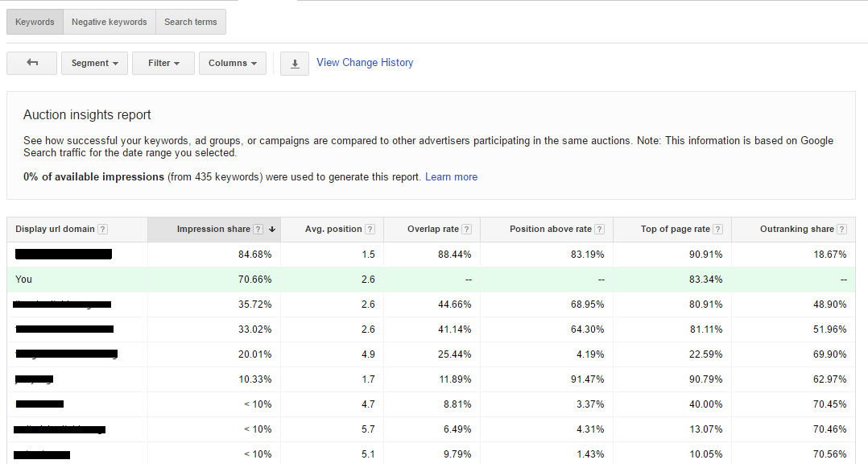Click outranking share value 69.90%
This screenshot has width=868, height=464.
[830, 354]
